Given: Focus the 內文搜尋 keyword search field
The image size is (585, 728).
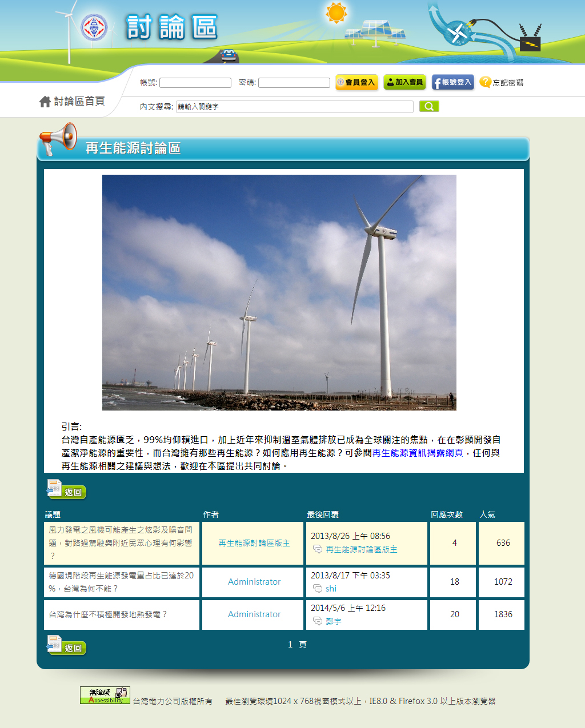Looking at the screenshot, I should pyautogui.click(x=295, y=107).
